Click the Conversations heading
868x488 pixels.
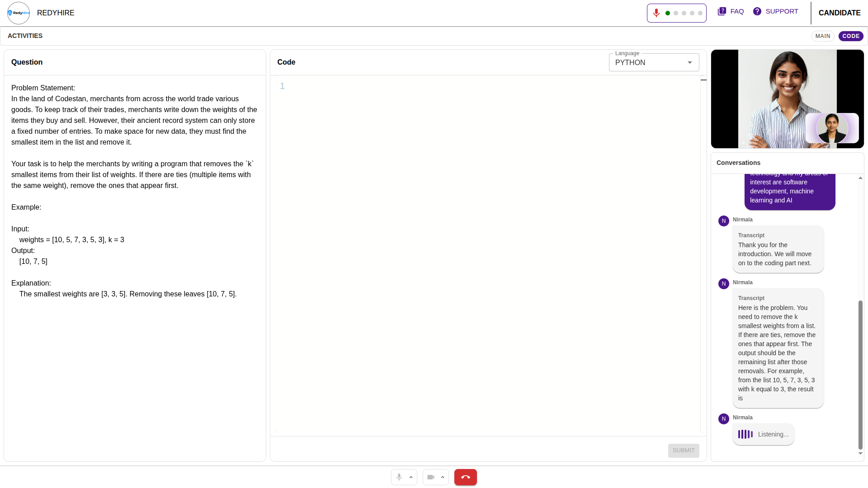[x=738, y=163]
